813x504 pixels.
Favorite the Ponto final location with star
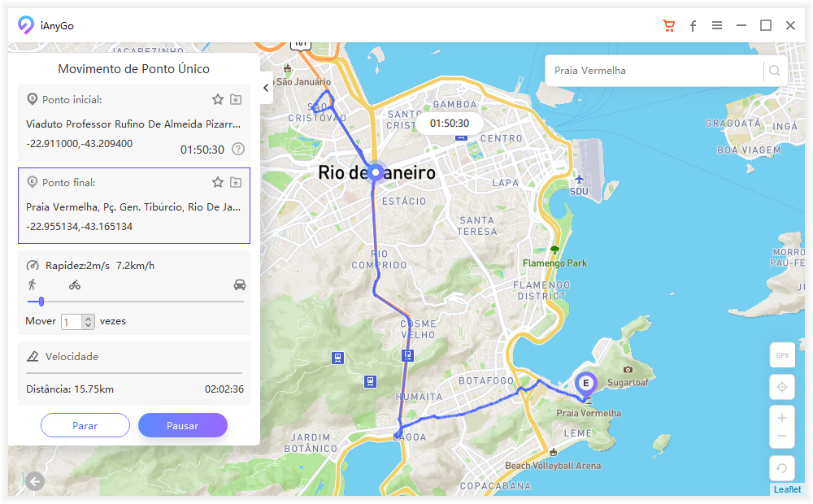point(218,182)
